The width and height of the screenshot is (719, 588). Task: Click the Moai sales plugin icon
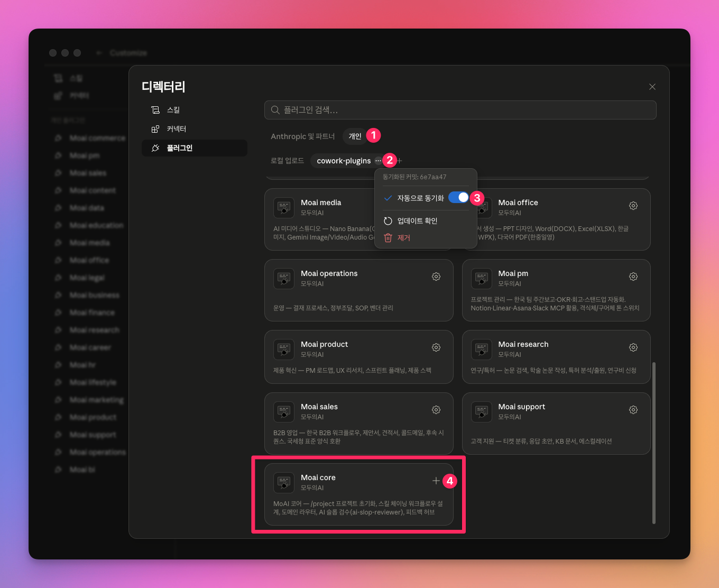pyautogui.click(x=284, y=412)
